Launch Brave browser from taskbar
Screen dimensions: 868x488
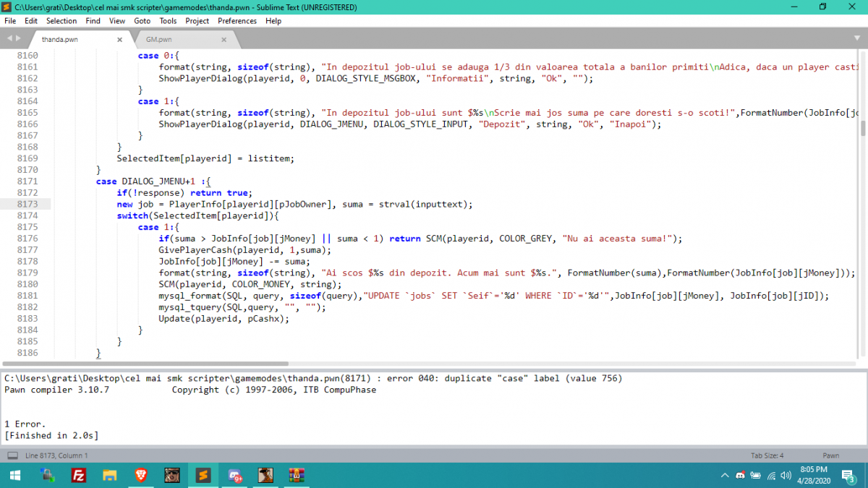141,475
